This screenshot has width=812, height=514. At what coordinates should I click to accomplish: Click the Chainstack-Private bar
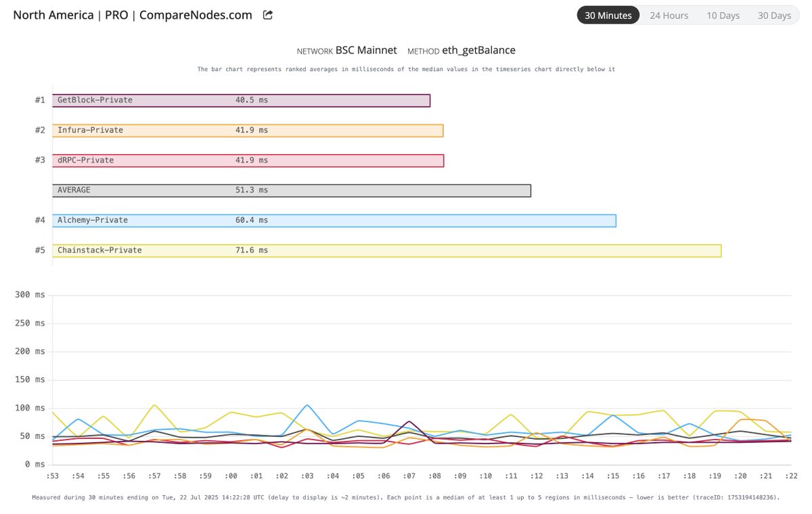[386, 250]
